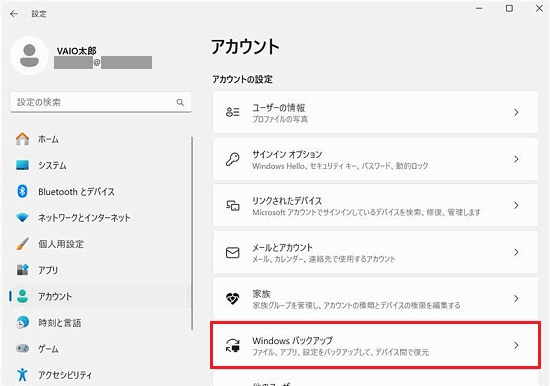Click the プロファイルの写真 subtitle
The image size is (550, 386).
click(280, 119)
